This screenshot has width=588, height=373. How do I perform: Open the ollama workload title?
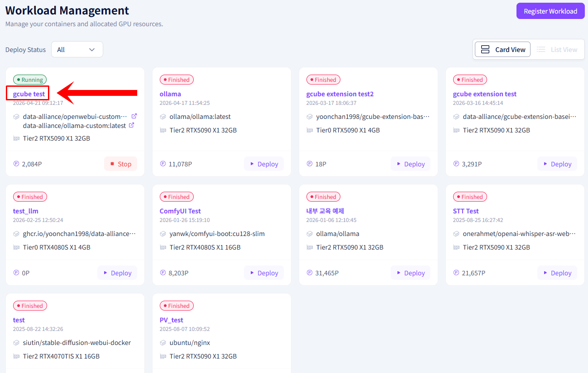[x=170, y=94]
